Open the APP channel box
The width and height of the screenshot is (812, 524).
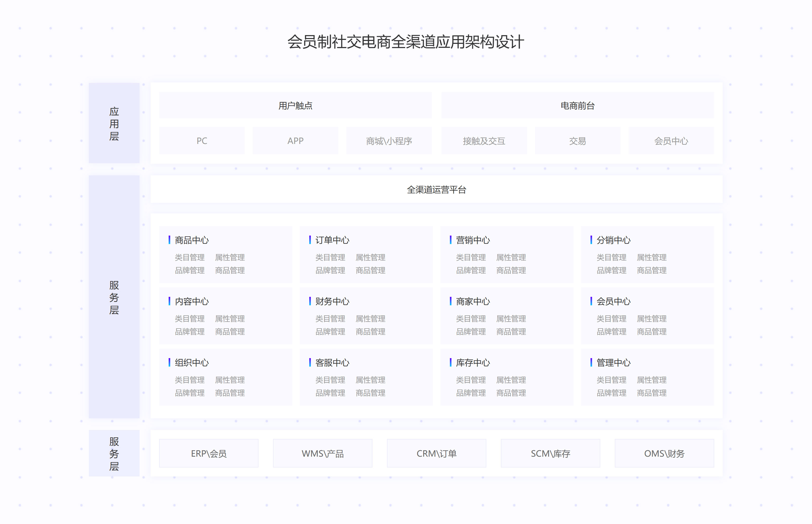[295, 141]
